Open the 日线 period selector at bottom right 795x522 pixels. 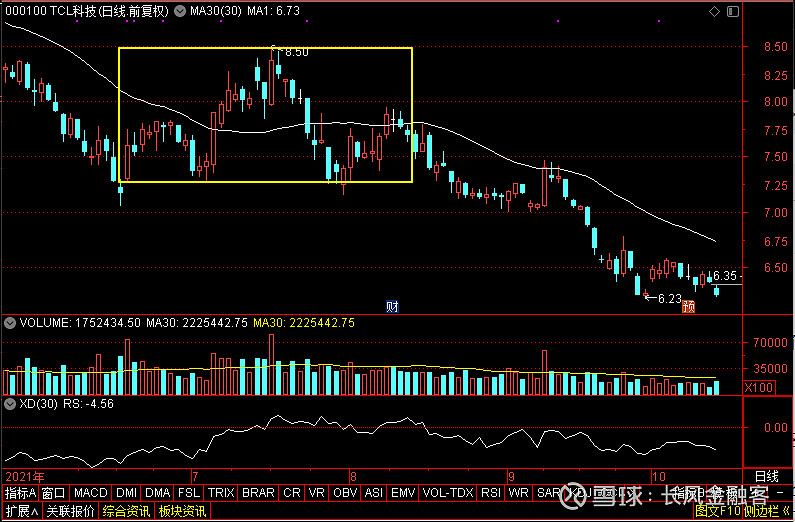[766, 475]
